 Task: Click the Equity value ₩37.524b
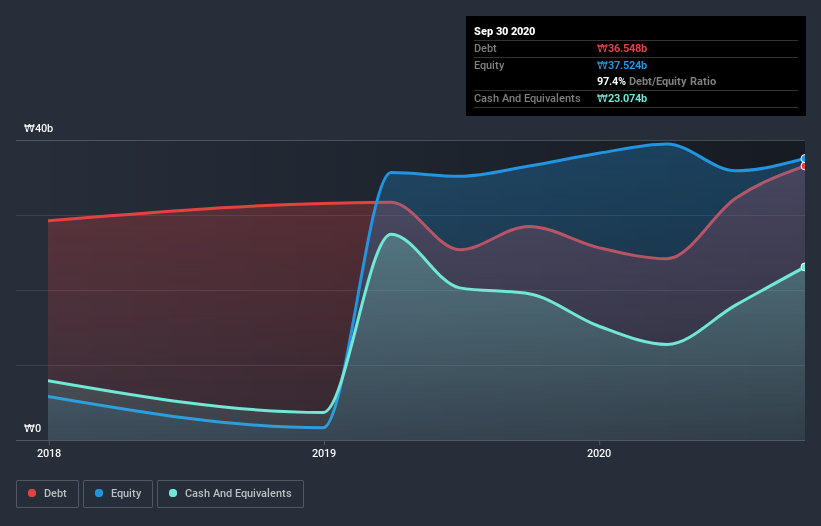[622, 65]
